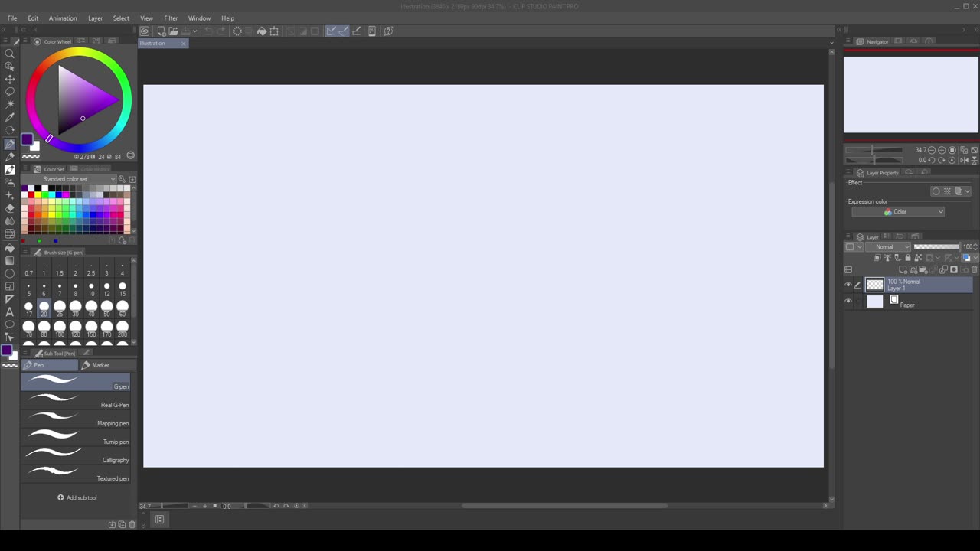Image resolution: width=980 pixels, height=551 pixels.
Task: Open the Normal blending mode dropdown
Action: [x=889, y=247]
